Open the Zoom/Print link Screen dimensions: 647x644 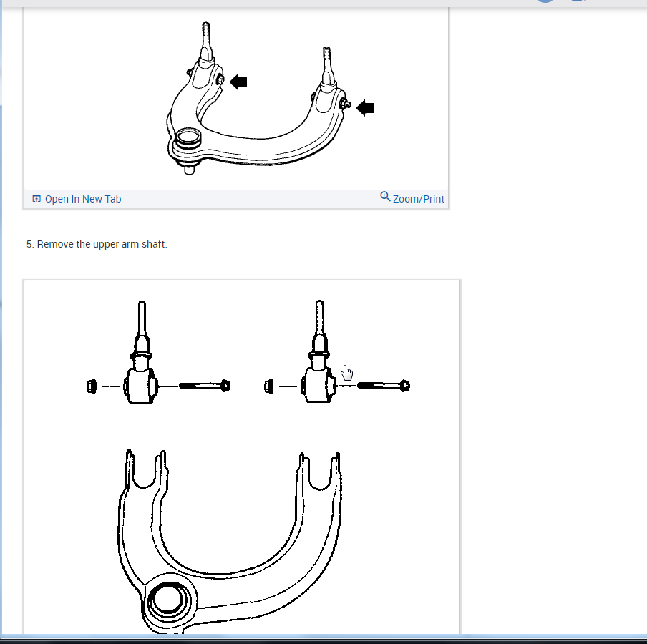pos(418,198)
